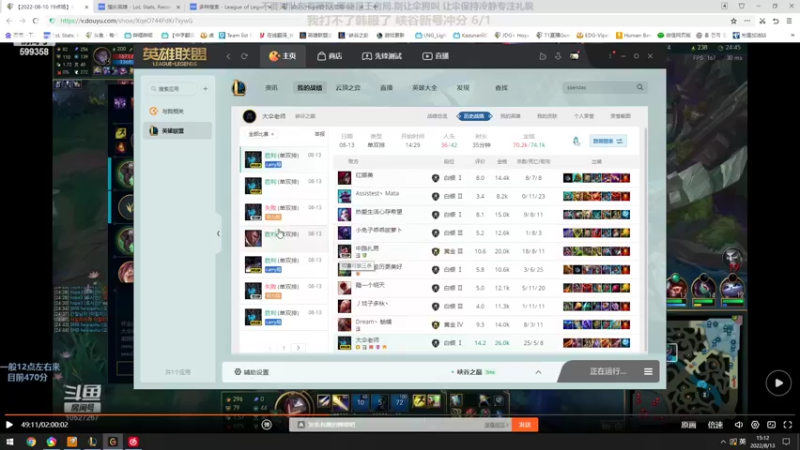Click the summoner avatar next to 大伞老师
Screen dimensions: 800x450
click(x=249, y=116)
